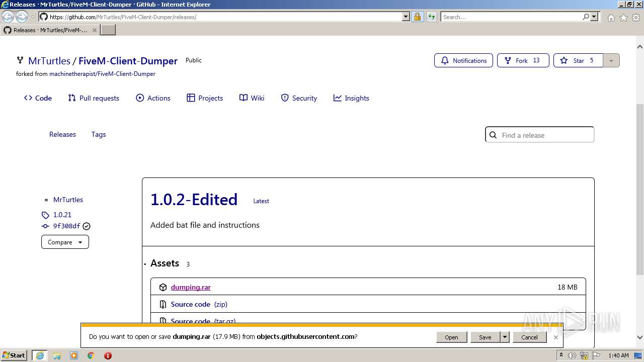This screenshot has height=362, width=644.
Task: Open the Wiki tab
Action: [252, 98]
